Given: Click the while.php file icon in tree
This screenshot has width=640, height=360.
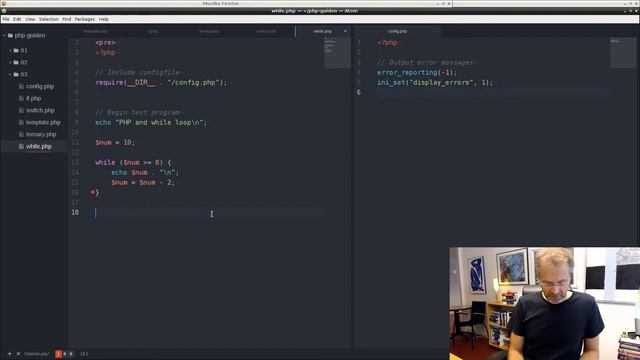Looking at the screenshot, I should [x=21, y=147].
